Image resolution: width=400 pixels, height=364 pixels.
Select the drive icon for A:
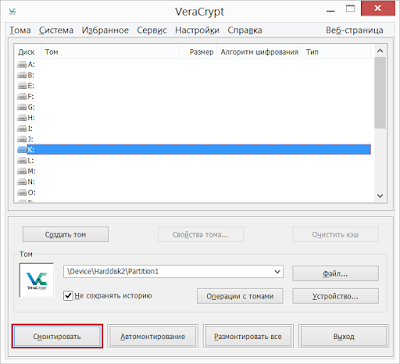22,65
